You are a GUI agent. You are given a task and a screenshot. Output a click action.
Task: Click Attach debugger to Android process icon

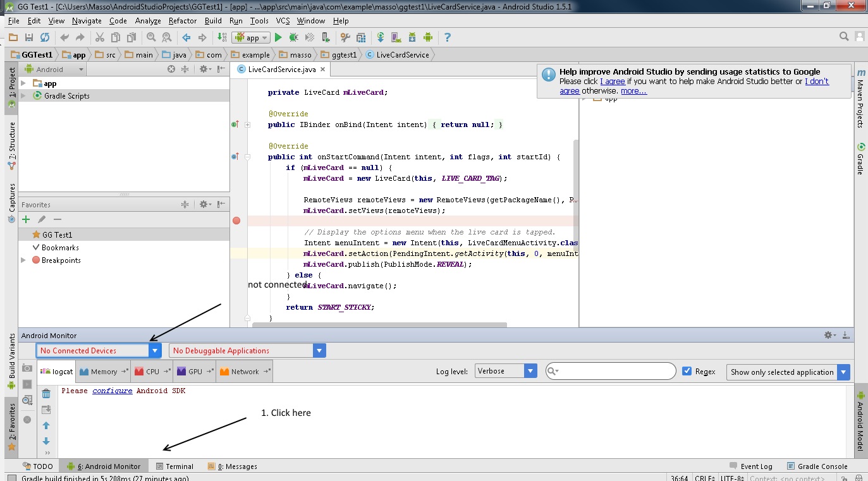(x=324, y=38)
